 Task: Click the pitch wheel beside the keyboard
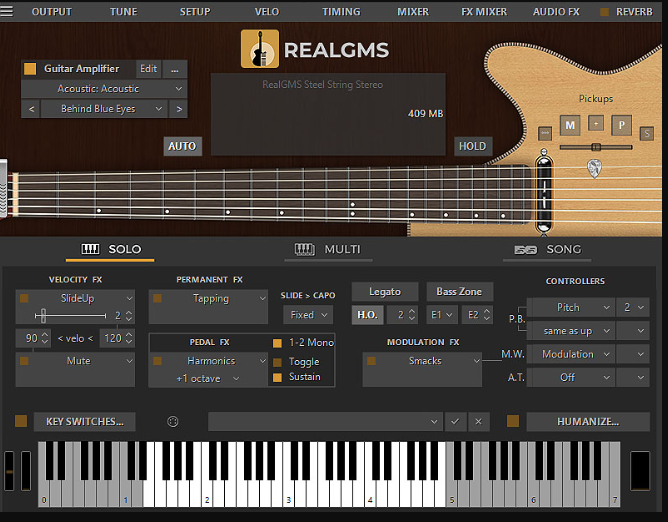coord(9,471)
